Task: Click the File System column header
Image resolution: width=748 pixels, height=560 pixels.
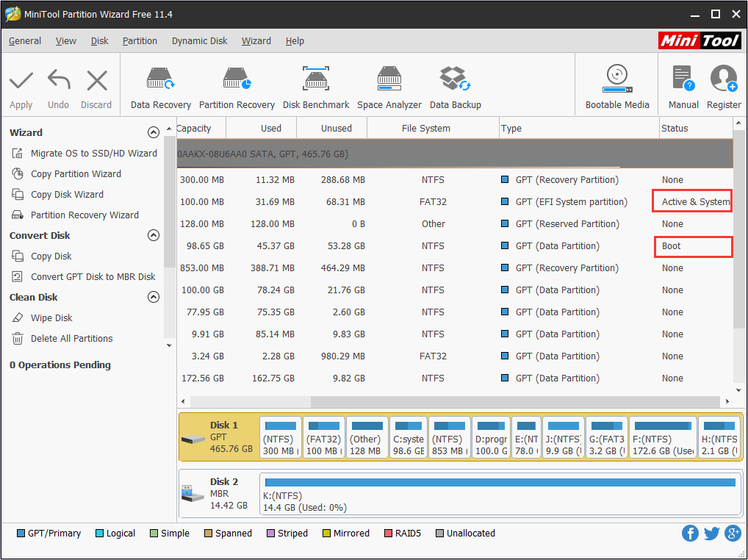Action: coord(426,129)
